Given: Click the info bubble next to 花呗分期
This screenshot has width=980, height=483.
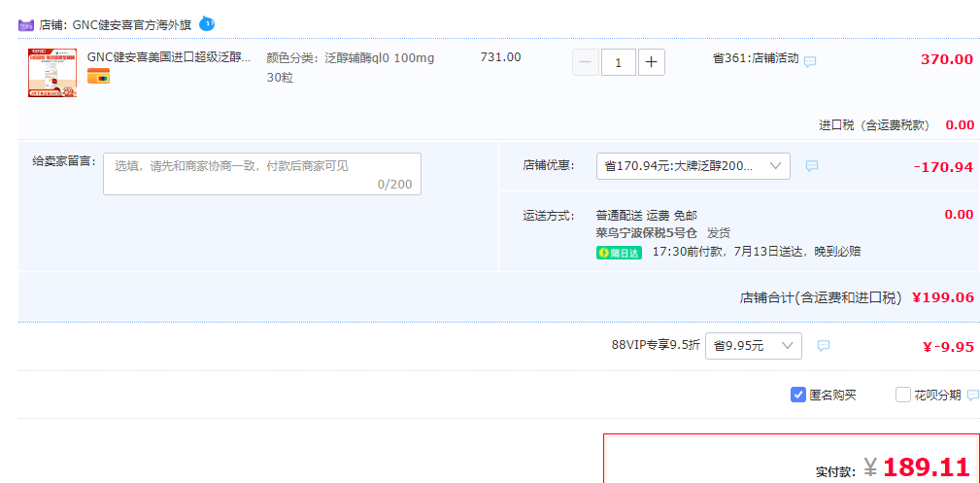Looking at the screenshot, I should (x=972, y=396).
